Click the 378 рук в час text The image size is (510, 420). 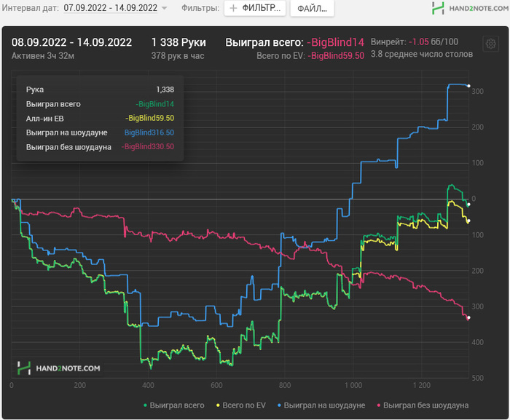pyautogui.click(x=178, y=56)
